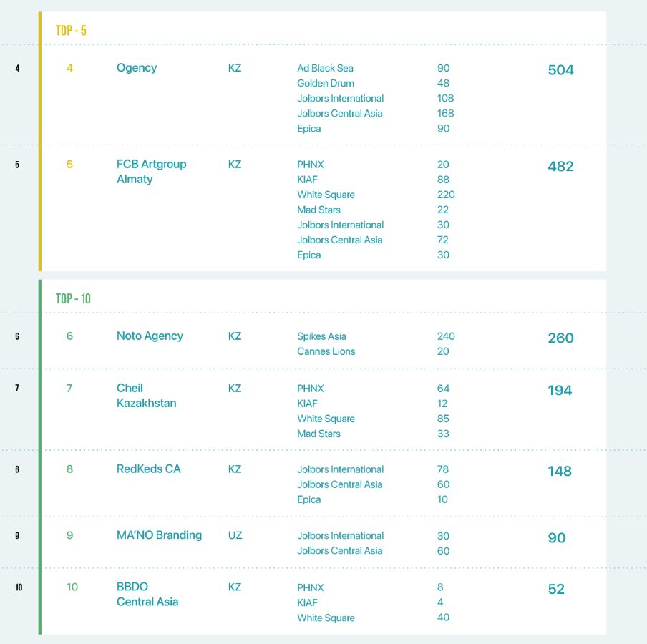Click Noto Agency's total score 260
Image resolution: width=647 pixels, height=644 pixels.
pyautogui.click(x=560, y=338)
